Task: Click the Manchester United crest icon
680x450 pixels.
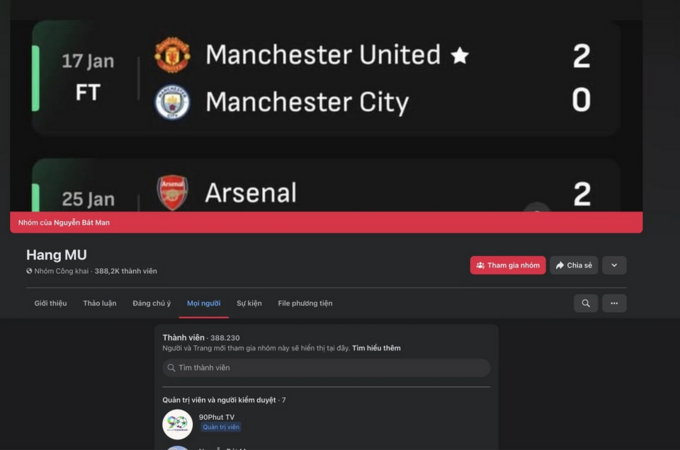Action: point(172,55)
